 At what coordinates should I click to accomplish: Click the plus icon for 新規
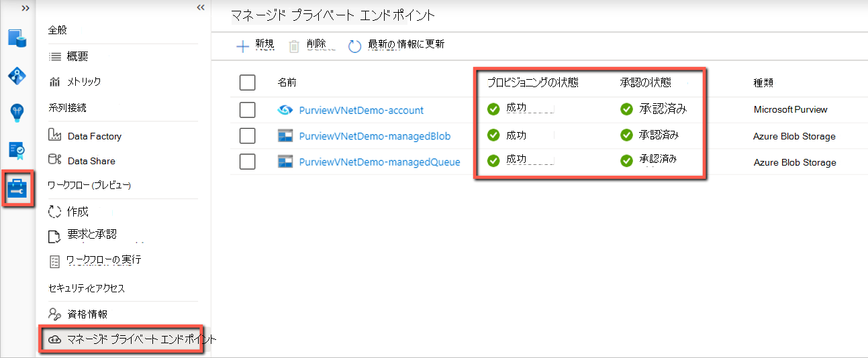242,46
